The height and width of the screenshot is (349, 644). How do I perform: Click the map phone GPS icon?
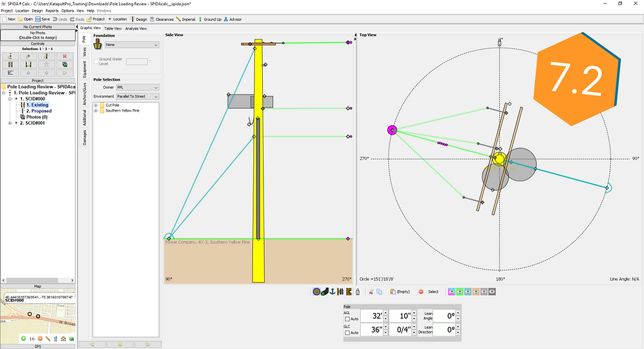click(x=55, y=338)
